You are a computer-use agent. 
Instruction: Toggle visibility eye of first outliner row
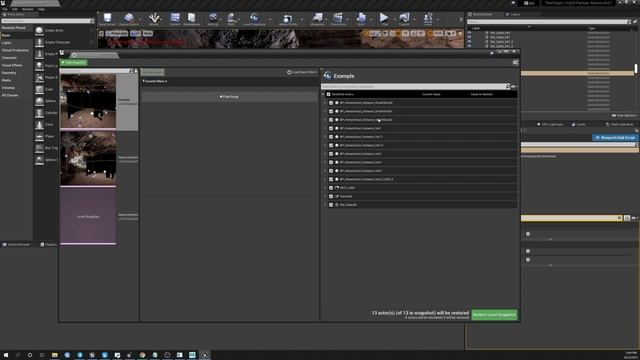(469, 33)
